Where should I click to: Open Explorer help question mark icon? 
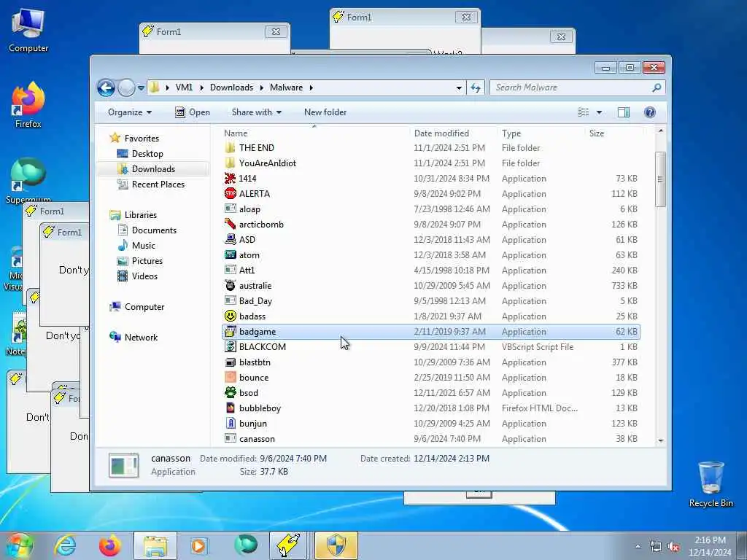click(x=650, y=112)
